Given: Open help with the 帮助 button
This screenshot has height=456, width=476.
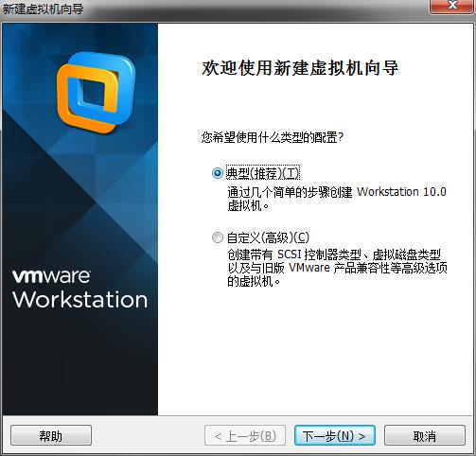Looking at the screenshot, I should pos(51,435).
